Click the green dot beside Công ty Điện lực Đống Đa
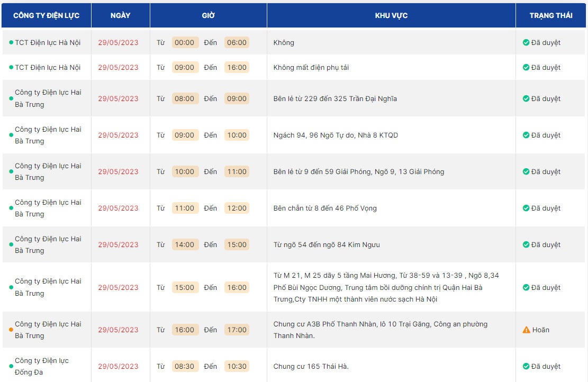Viewport: 588px width, 382px height. click(11, 366)
